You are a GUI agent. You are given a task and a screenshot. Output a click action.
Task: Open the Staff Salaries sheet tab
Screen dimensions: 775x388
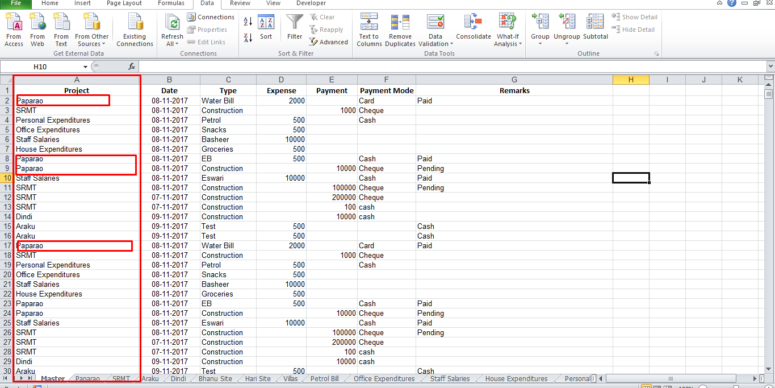450,379
